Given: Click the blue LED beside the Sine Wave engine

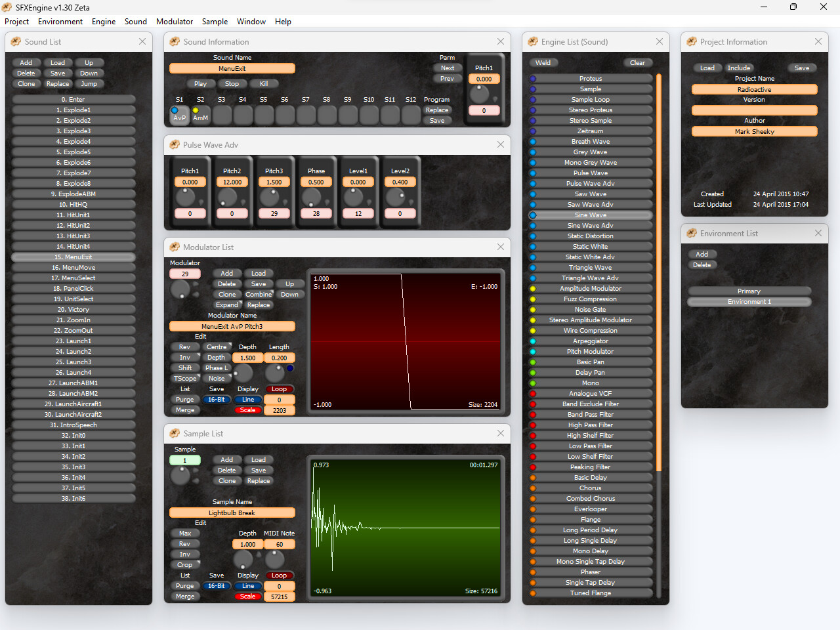Looking at the screenshot, I should coord(532,215).
